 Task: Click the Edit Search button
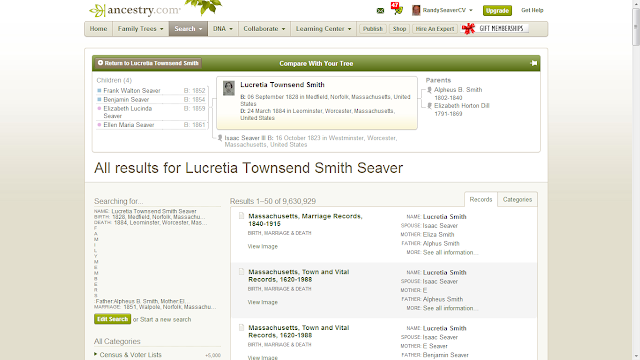pos(112,319)
